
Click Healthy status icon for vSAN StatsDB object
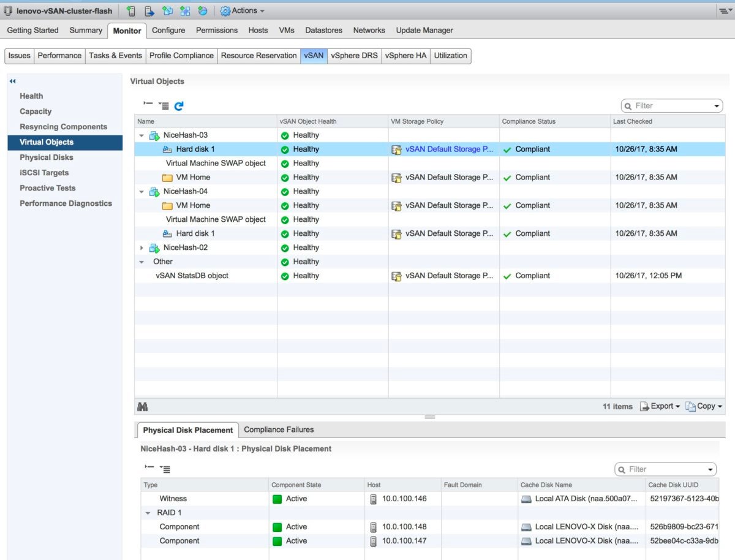285,276
